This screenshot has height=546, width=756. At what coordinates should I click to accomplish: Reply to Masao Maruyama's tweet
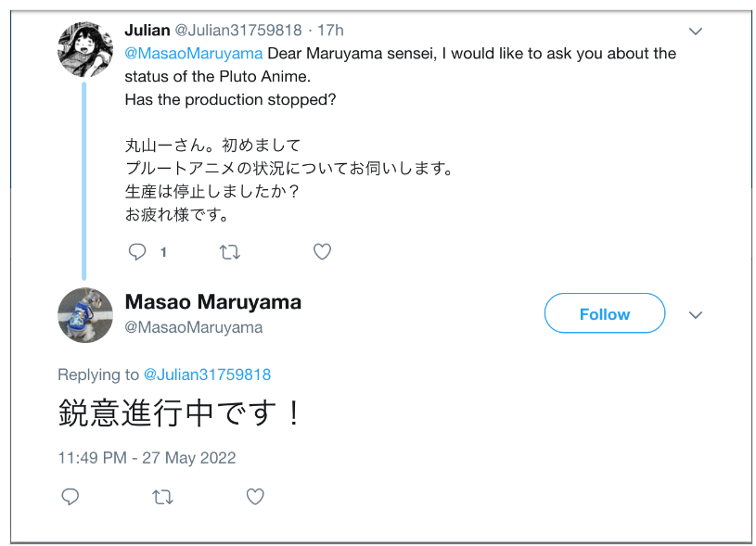tap(70, 496)
